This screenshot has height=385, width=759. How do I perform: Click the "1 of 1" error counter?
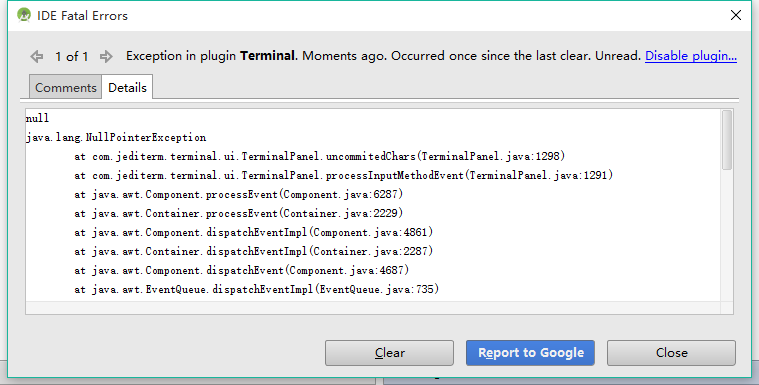(x=72, y=57)
